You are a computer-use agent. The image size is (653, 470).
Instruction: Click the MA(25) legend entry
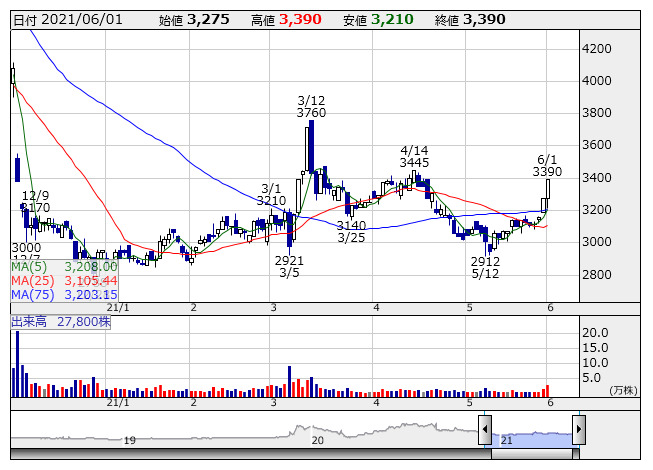[64, 281]
